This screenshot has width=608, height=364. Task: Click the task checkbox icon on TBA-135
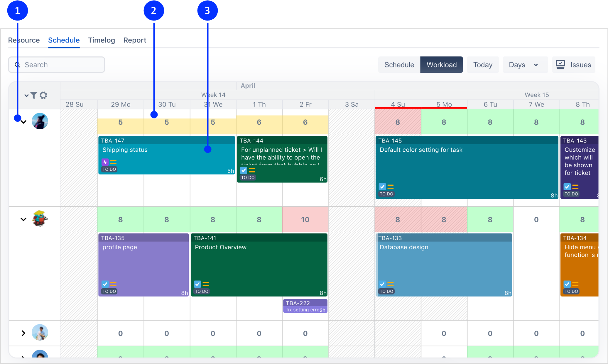tap(105, 284)
